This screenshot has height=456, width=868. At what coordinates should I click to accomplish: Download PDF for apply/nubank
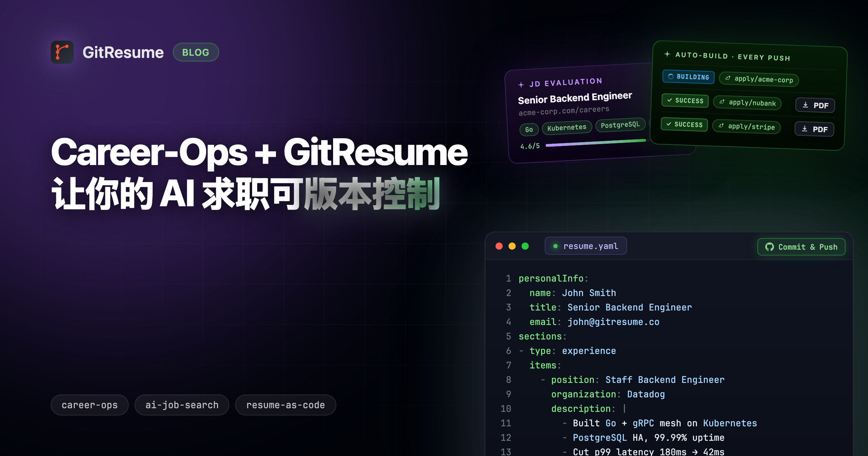pyautogui.click(x=815, y=105)
